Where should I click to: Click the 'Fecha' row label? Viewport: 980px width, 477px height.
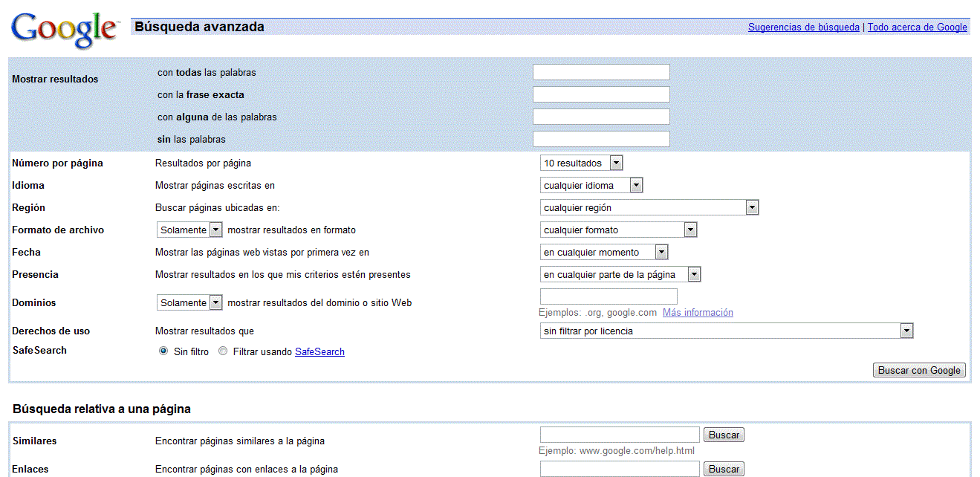[26, 253]
